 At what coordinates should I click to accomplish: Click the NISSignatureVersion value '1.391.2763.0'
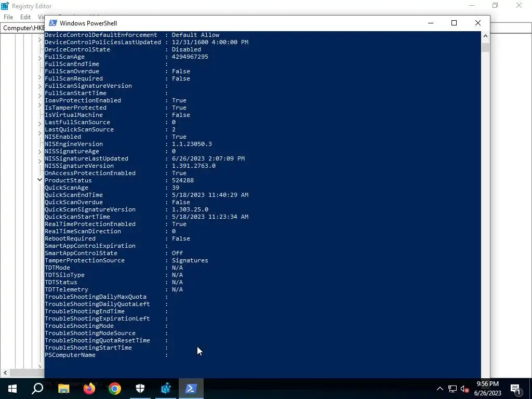pyautogui.click(x=194, y=166)
